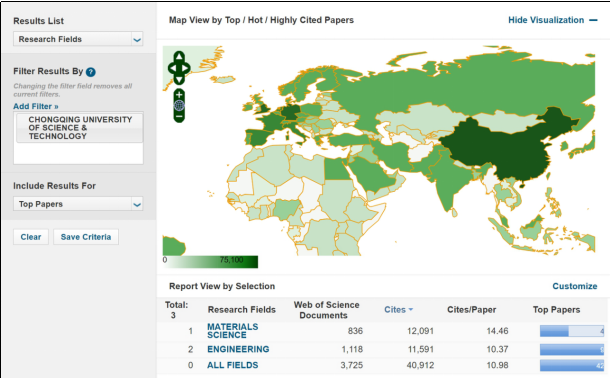The width and height of the screenshot is (610, 378).
Task: Sort by Cites column arrow
Action: pyautogui.click(x=411, y=310)
